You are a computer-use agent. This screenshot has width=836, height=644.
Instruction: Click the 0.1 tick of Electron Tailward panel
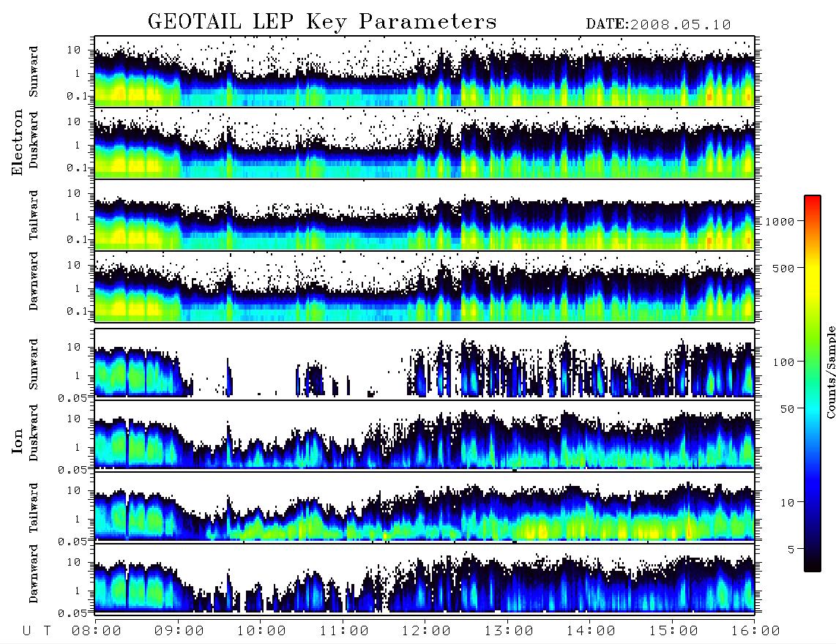78,240
